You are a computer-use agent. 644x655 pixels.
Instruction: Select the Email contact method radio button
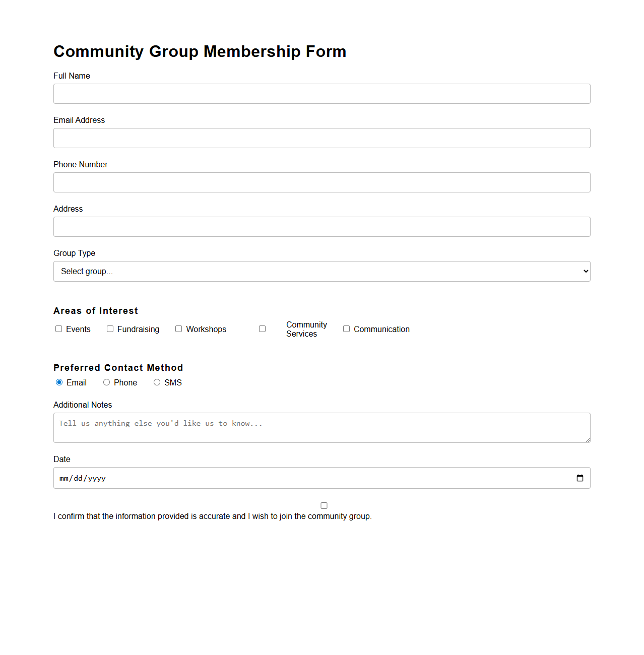tap(59, 382)
